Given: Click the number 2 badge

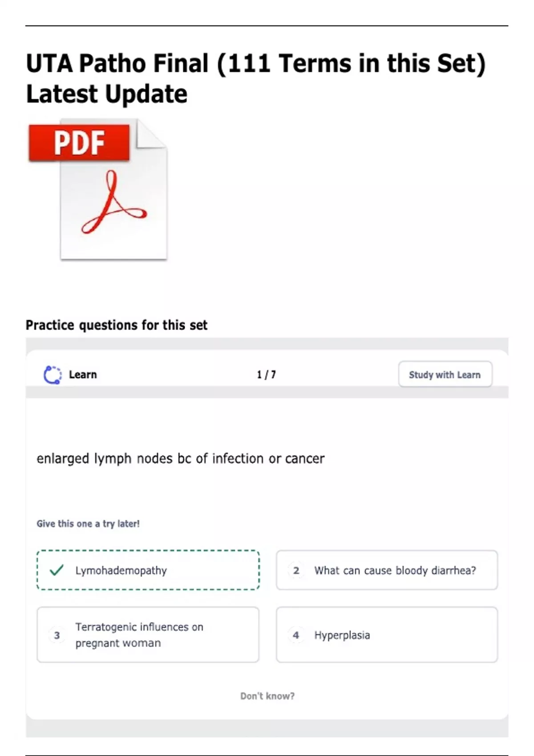Looking at the screenshot, I should point(296,571).
